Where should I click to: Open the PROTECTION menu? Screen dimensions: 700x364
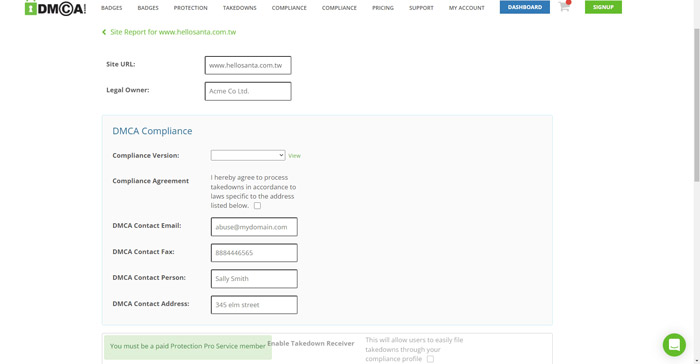point(191,8)
